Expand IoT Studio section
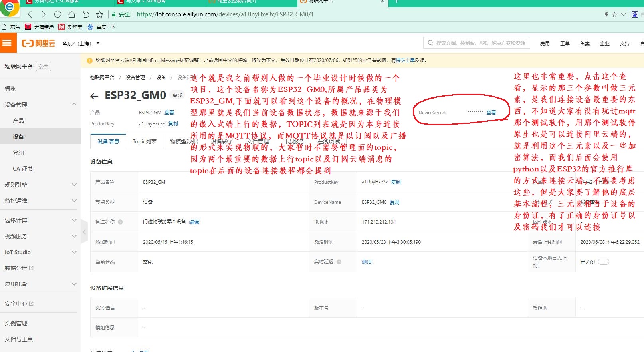644x352 pixels. (x=74, y=252)
